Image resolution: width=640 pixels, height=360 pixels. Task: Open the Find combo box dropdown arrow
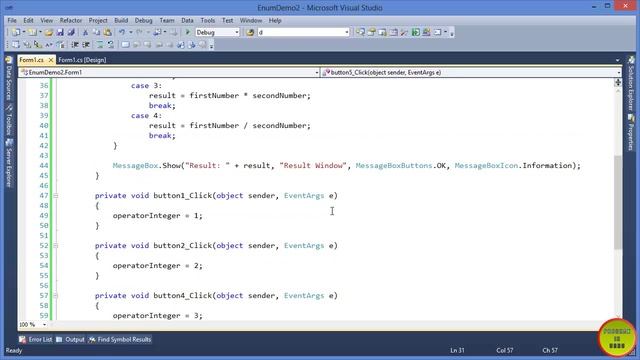tap(347, 32)
